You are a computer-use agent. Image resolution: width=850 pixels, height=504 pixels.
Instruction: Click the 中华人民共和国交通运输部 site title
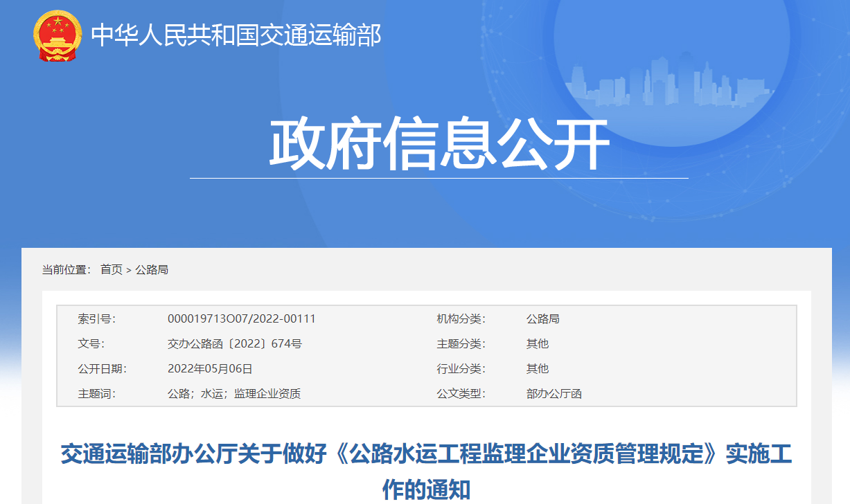pyautogui.click(x=236, y=35)
